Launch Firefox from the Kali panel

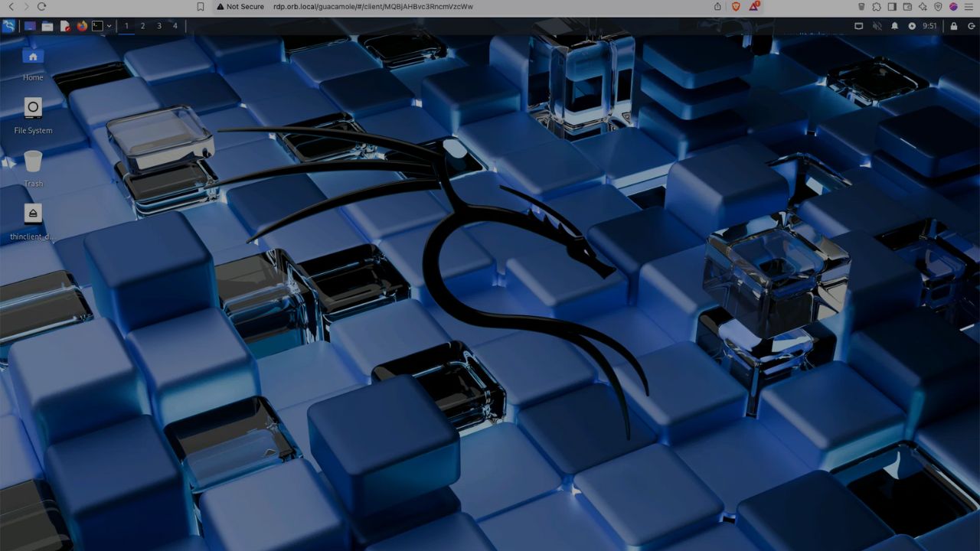point(82,26)
